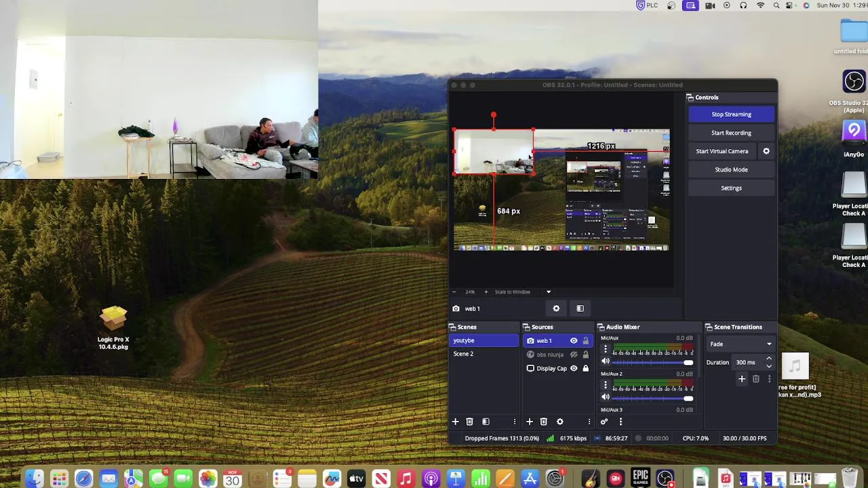This screenshot has width=868, height=488.
Task: Open Music app in the Dock
Action: click(406, 479)
